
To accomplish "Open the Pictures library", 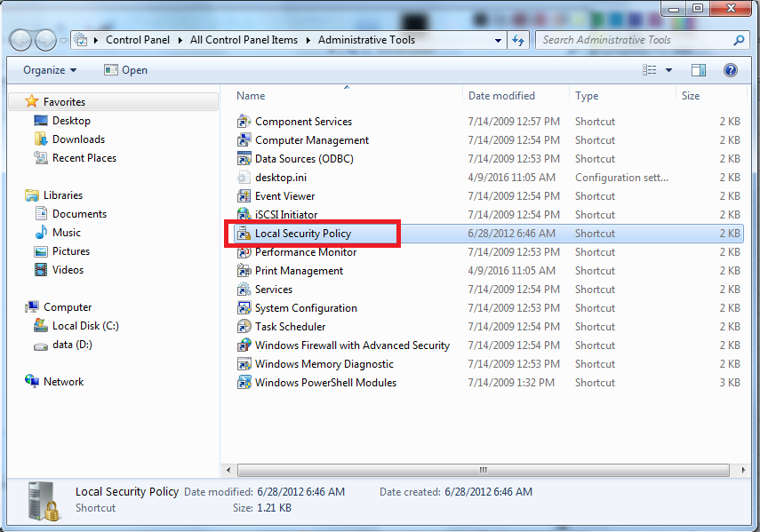I will click(62, 251).
